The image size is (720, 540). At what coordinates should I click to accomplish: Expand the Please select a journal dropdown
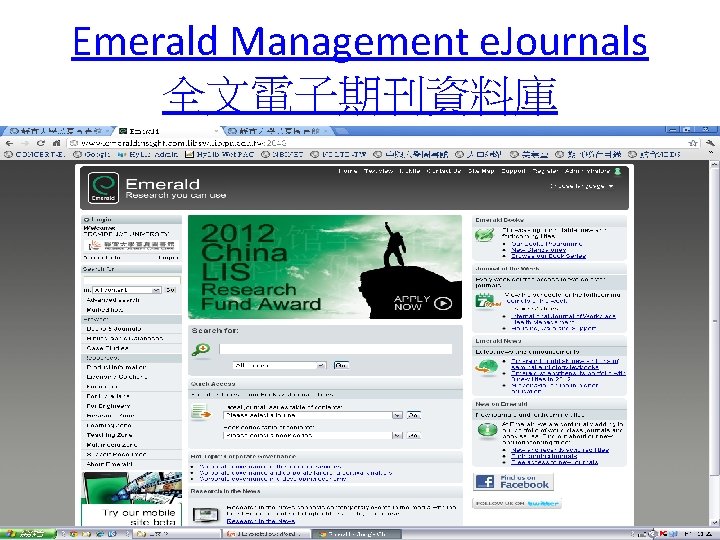coord(313,415)
